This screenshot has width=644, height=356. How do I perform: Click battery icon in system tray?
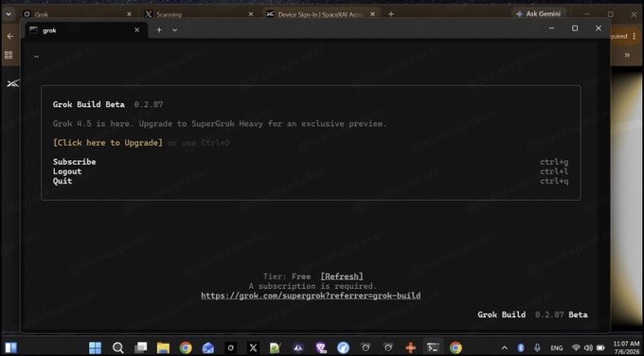(x=600, y=347)
